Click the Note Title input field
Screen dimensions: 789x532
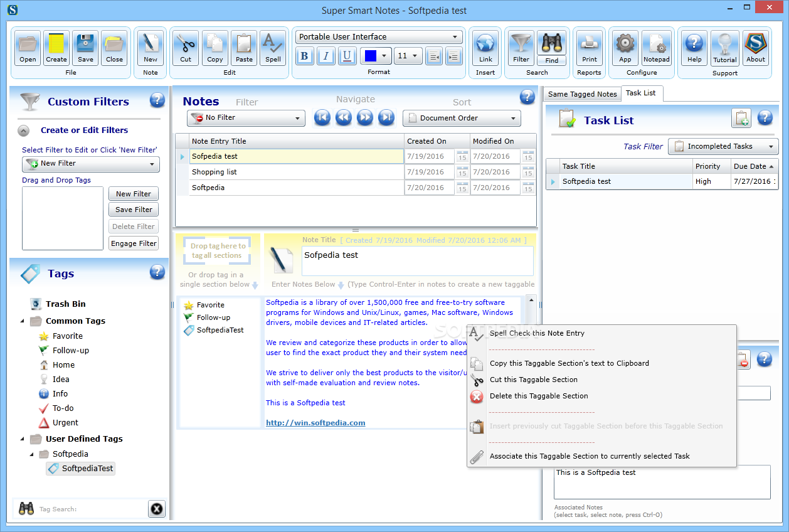coord(417,260)
